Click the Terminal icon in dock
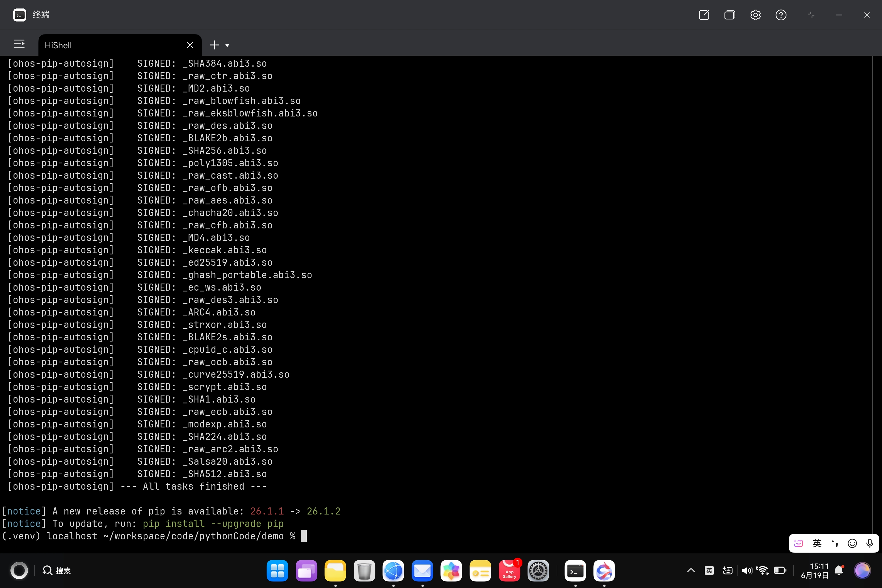This screenshot has width=882, height=588. [x=575, y=571]
